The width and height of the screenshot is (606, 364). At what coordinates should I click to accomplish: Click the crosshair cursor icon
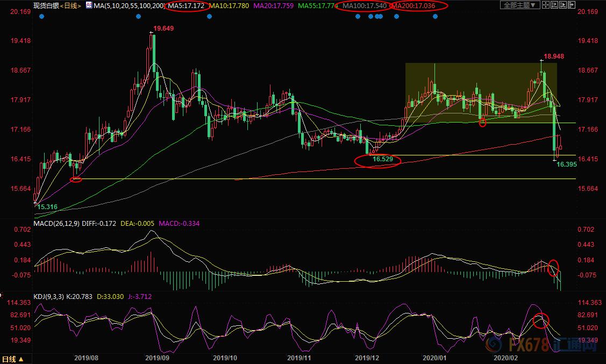tap(546, 5)
